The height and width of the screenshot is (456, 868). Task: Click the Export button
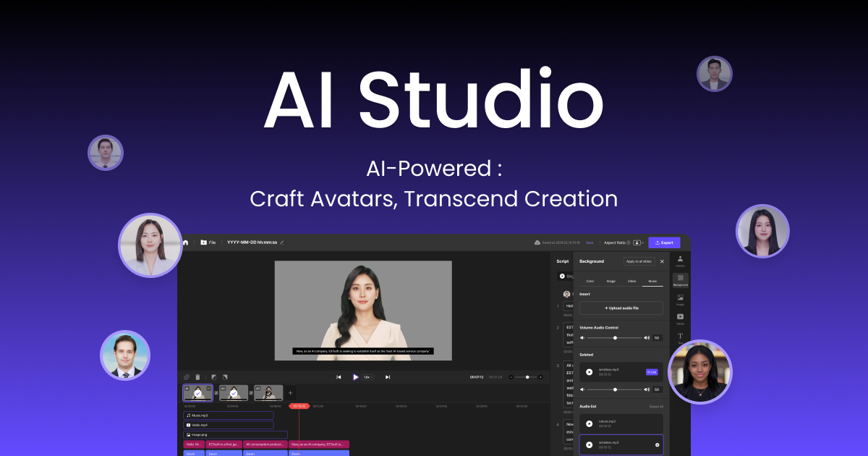click(x=664, y=242)
